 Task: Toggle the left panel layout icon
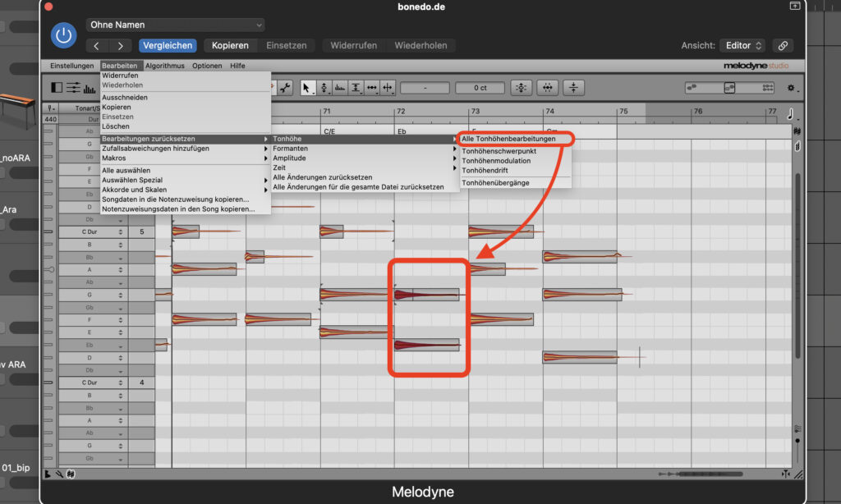[57, 87]
